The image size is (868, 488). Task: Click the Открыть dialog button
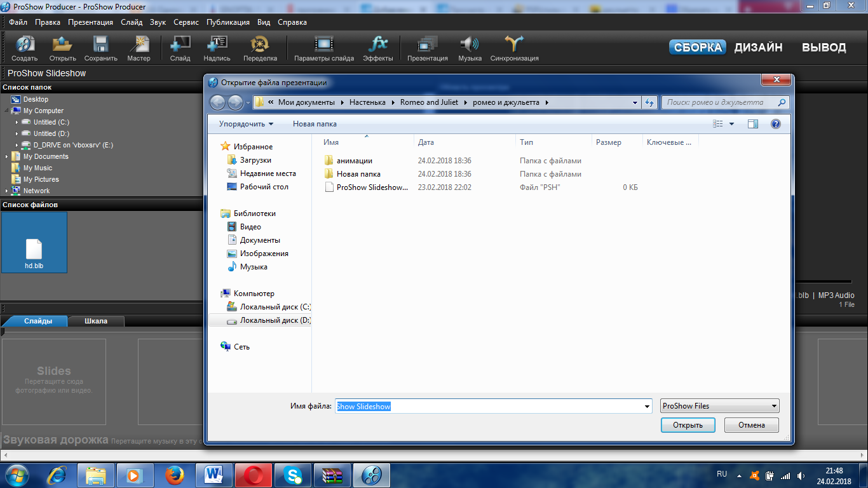point(688,425)
